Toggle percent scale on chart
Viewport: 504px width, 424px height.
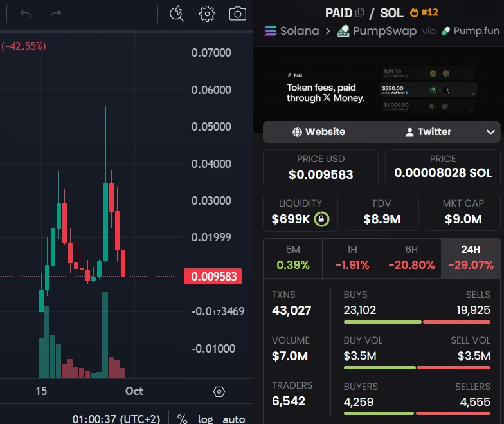click(183, 419)
